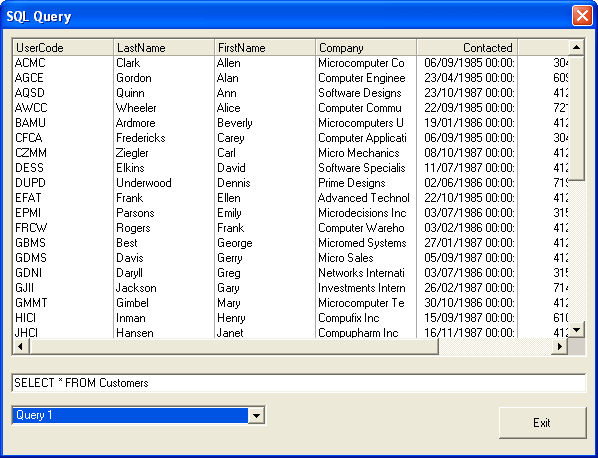Select contacted date 06/09/1985 in Clark row
The height and width of the screenshot is (458, 598).
(469, 63)
